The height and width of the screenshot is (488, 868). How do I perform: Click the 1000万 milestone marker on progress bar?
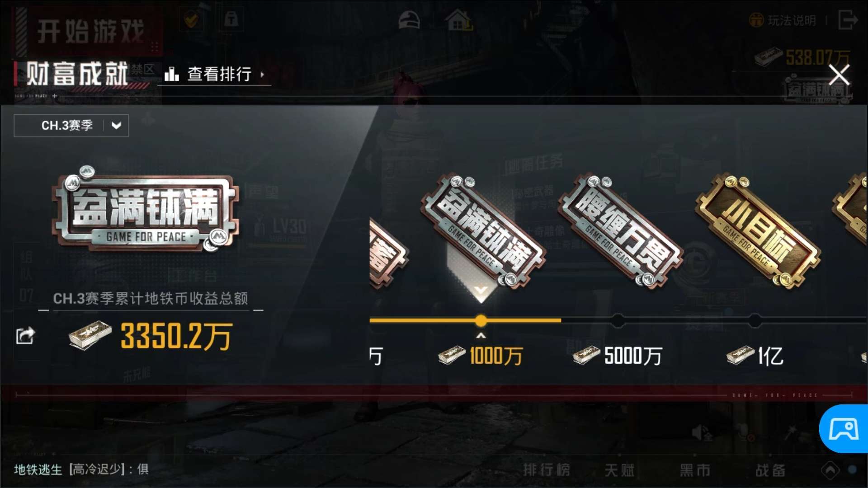481,321
